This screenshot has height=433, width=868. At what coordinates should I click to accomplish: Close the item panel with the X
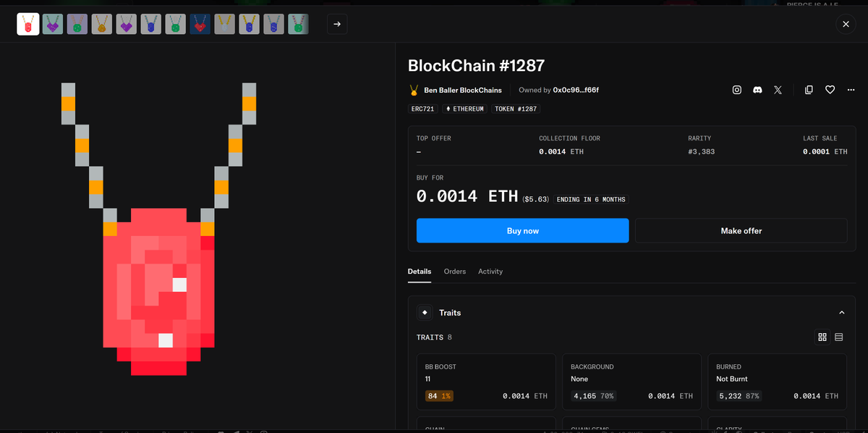846,24
